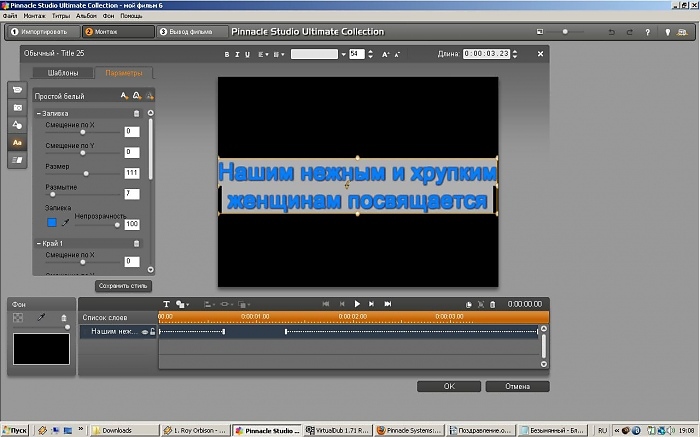Click Сохранить стиль button
Image resolution: width=700 pixels, height=437 pixels.
pos(123,286)
